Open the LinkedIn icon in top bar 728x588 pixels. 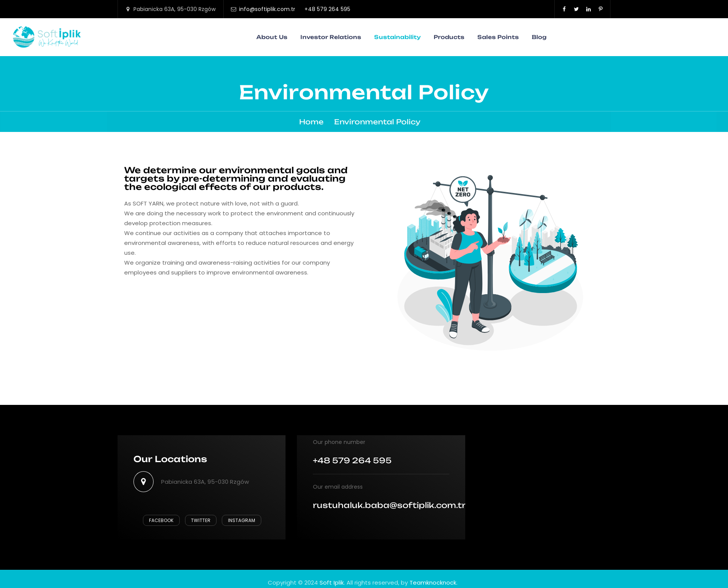click(588, 9)
